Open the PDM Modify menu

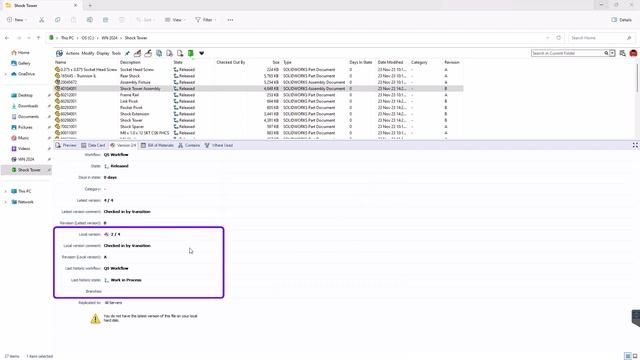coord(88,53)
